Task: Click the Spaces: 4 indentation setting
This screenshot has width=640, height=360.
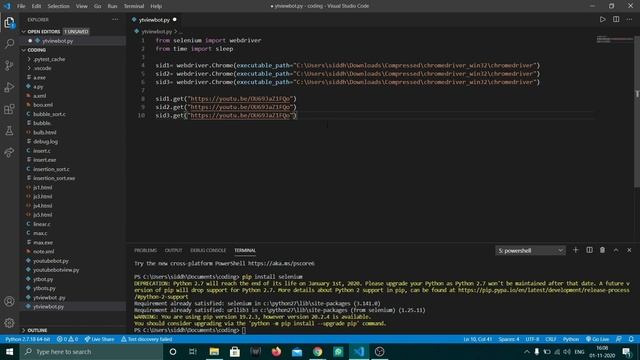Action: 509,339
